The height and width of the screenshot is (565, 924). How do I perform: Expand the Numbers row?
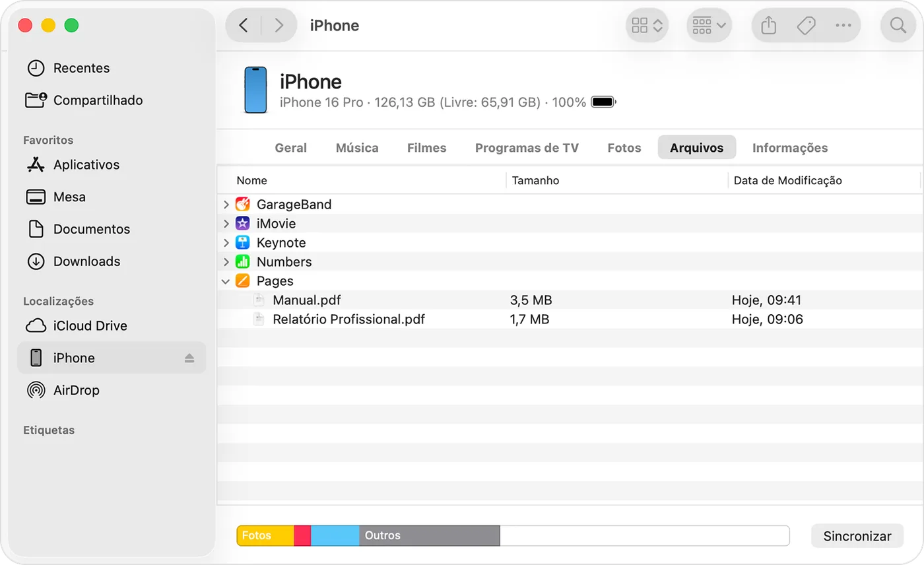pos(226,262)
